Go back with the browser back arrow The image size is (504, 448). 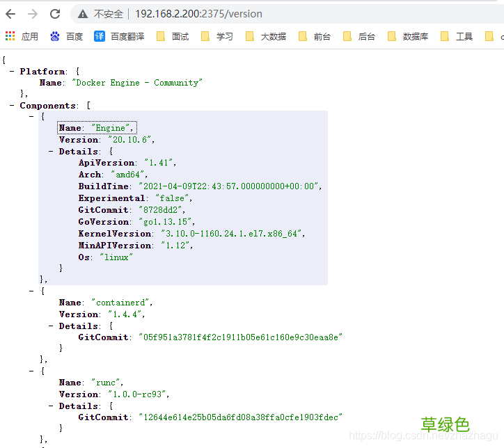point(10,14)
